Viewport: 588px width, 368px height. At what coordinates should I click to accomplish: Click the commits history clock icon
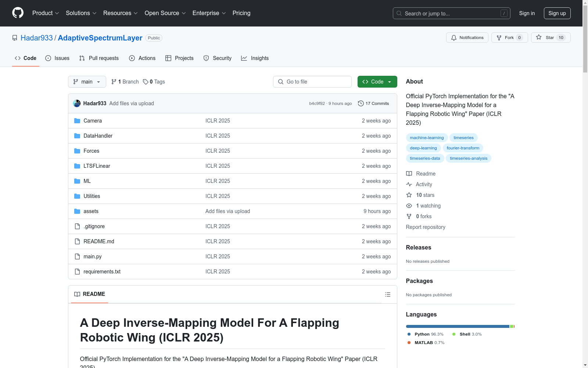point(361,103)
